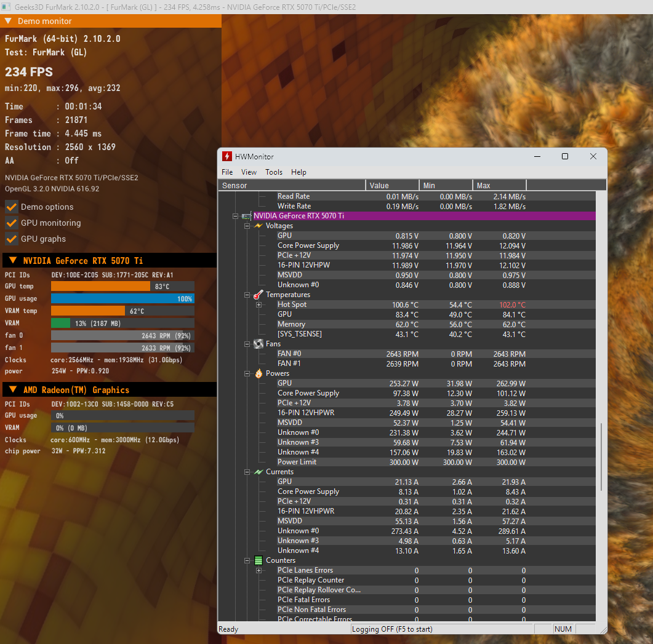Click the VRAM 13% (2187 MB) bar
The image size is (653, 644).
point(122,323)
